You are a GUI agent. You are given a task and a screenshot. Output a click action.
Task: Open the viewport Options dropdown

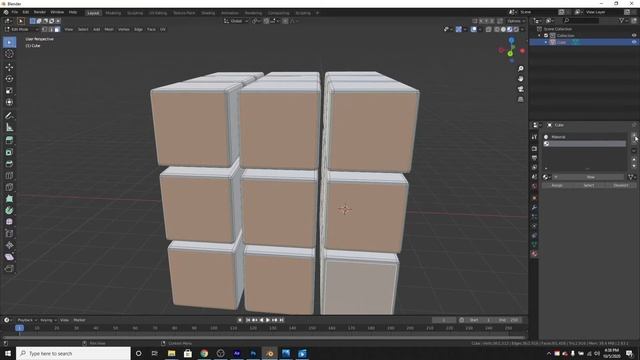(516, 21)
